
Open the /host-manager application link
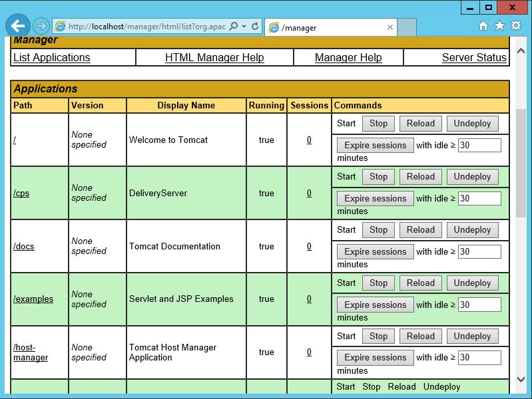(x=31, y=352)
